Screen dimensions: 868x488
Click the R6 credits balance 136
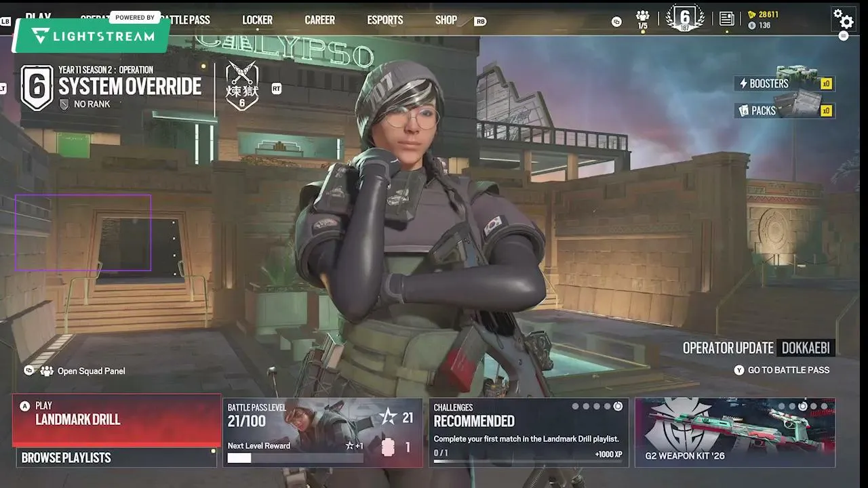(x=765, y=25)
